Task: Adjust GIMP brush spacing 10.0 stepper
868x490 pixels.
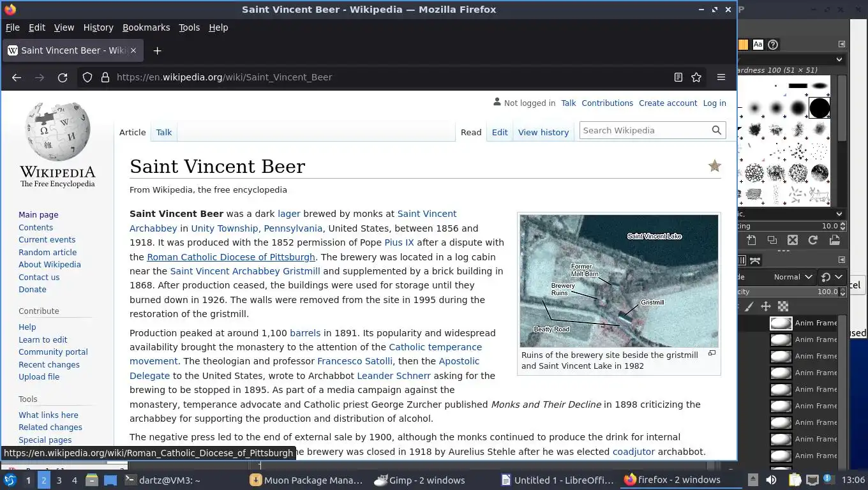Action: 842,226
